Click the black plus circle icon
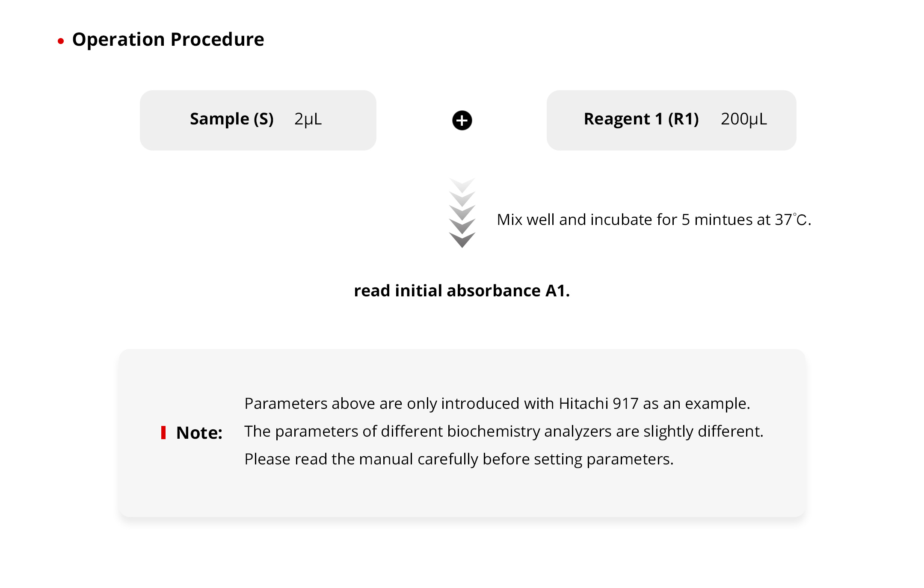The height and width of the screenshot is (588, 924). [x=462, y=120]
